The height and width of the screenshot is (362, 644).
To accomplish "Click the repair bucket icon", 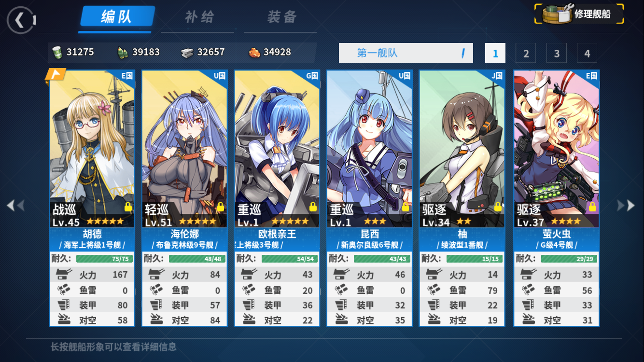I will point(557,14).
